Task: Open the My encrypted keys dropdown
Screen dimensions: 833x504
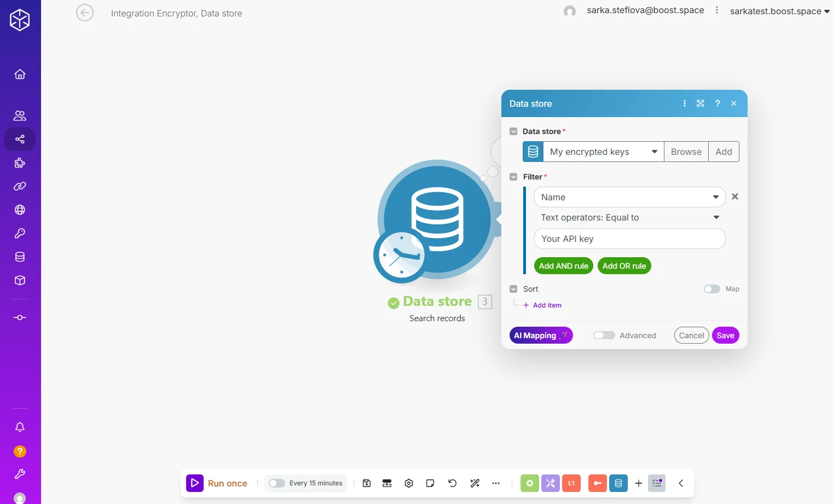Action: 603,152
